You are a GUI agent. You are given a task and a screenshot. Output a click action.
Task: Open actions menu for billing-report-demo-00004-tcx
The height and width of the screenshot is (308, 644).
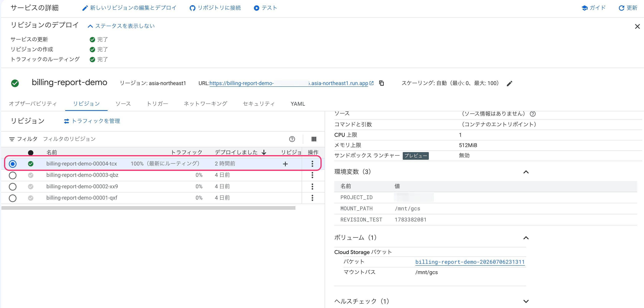click(x=312, y=164)
